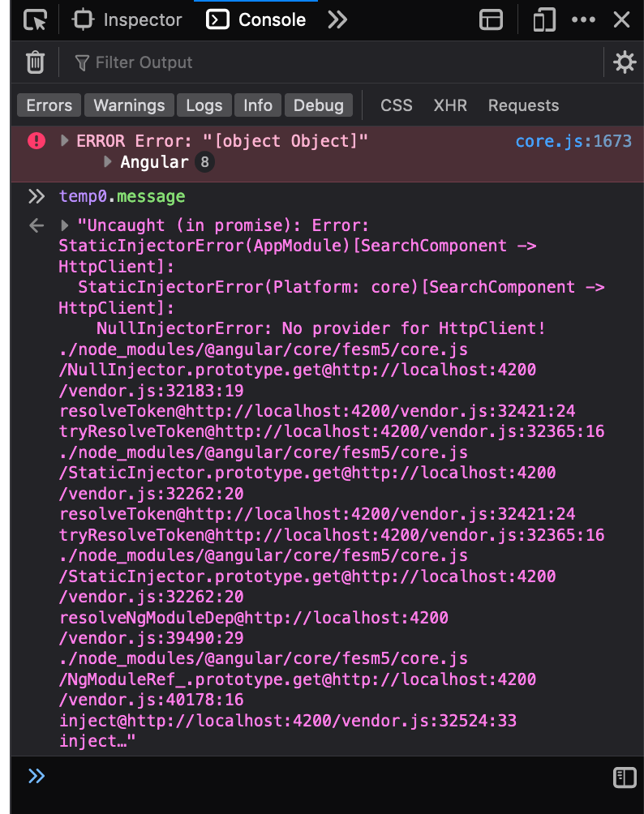Switch to the Inspector tab
Image resolution: width=644 pixels, height=814 pixels.
128,20
